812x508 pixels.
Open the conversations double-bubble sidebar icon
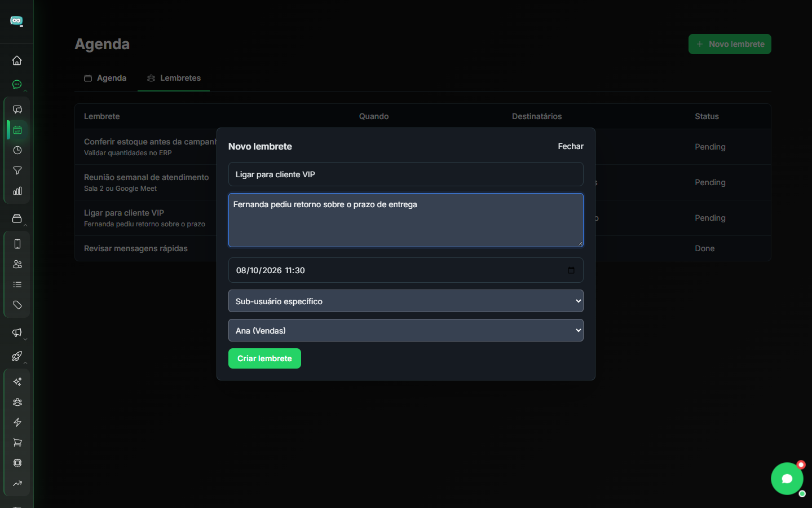point(17,110)
